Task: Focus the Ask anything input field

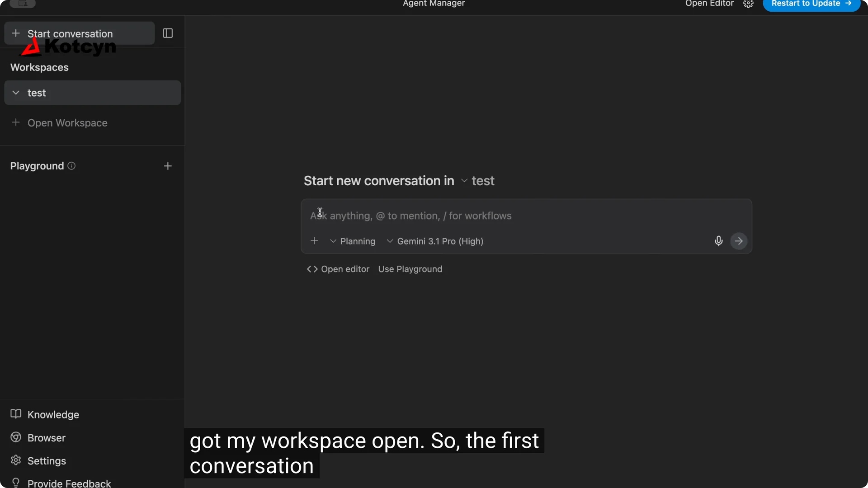Action: click(x=526, y=216)
